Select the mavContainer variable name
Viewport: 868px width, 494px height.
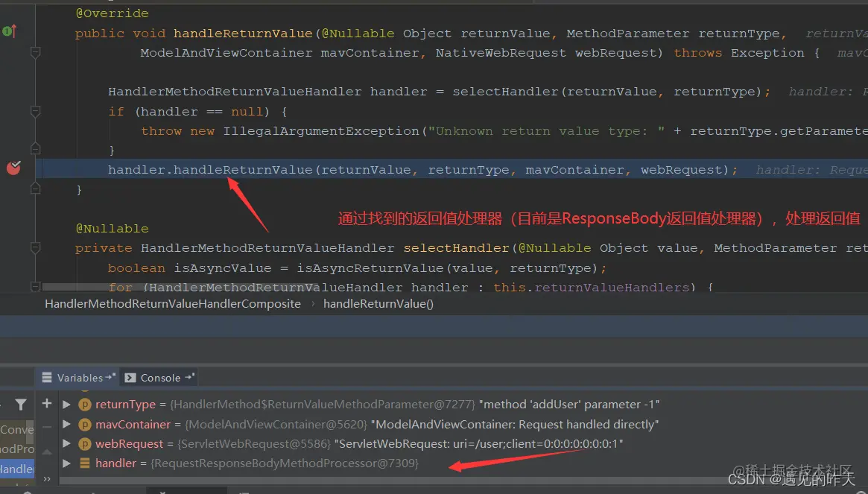[x=133, y=424]
